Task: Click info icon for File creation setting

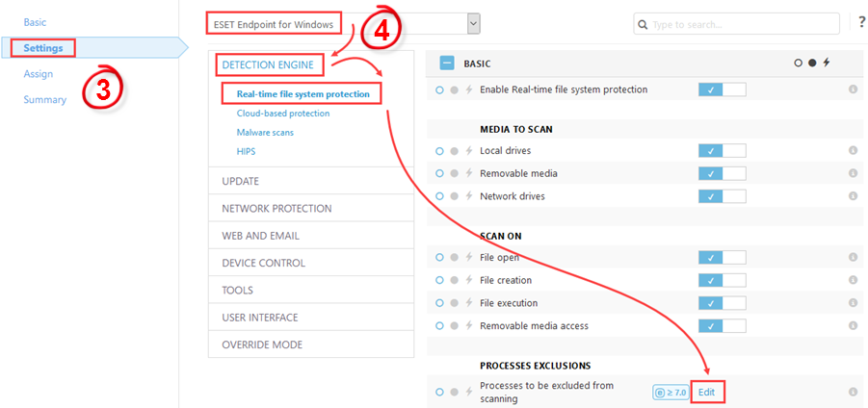Action: point(853,280)
